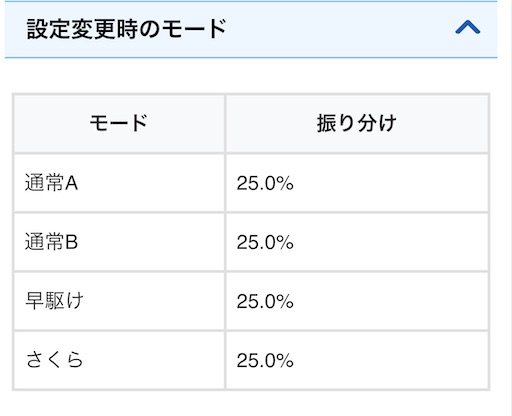Select the モード column header

pos(119,123)
